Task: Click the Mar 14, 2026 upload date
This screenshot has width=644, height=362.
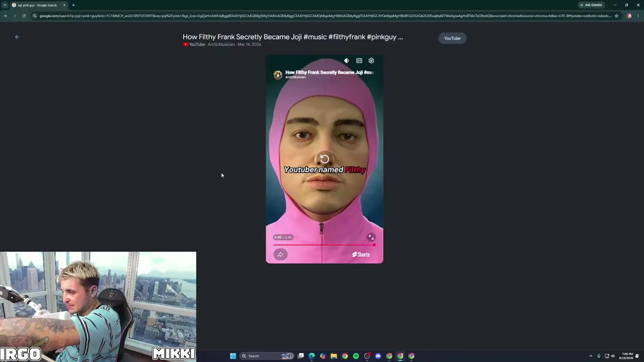Action: coord(250,45)
